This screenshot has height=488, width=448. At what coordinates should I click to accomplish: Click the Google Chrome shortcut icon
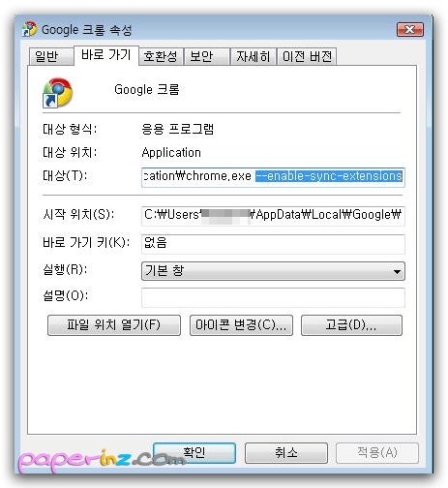[58, 92]
